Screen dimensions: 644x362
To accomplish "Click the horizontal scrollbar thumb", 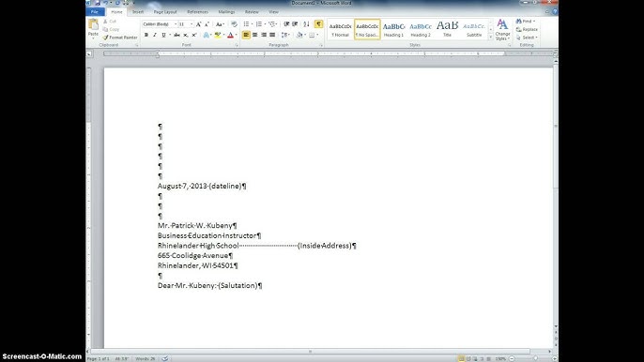I will click(x=310, y=352).
